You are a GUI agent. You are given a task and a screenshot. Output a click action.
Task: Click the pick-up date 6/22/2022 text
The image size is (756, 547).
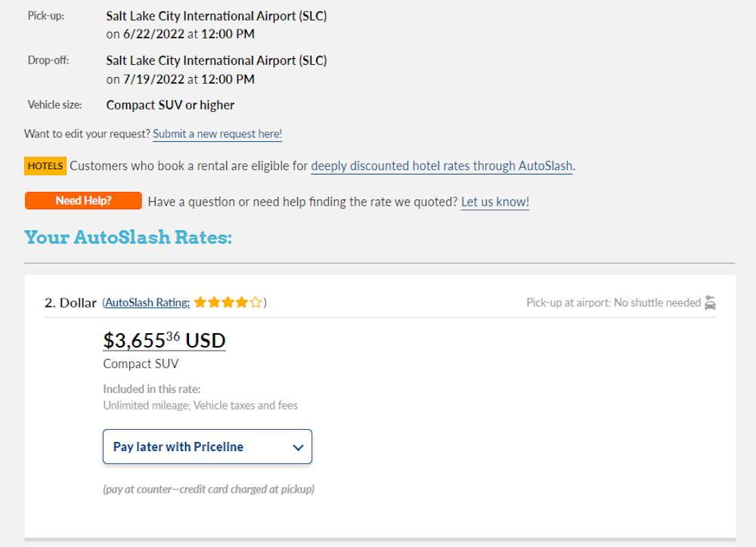147,34
